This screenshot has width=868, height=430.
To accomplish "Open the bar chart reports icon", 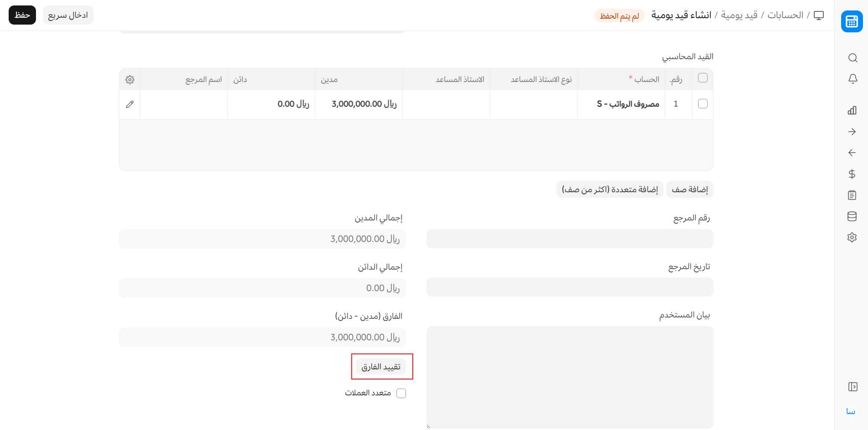I will coord(852,110).
